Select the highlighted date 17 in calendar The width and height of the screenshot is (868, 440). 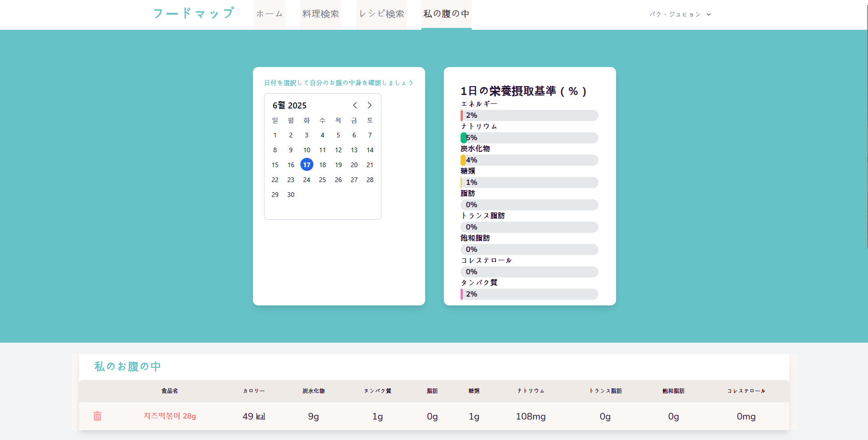point(307,165)
